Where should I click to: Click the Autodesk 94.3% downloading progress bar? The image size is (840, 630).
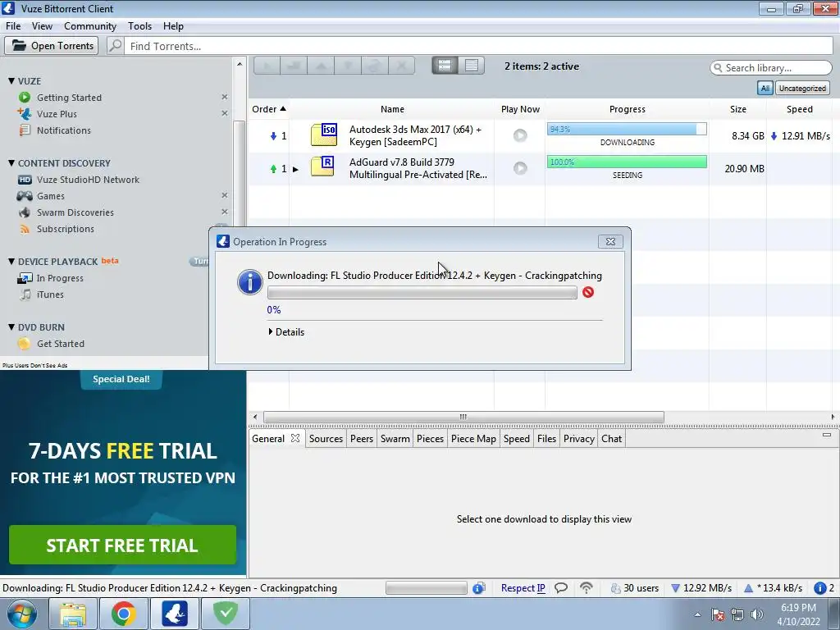pos(627,129)
